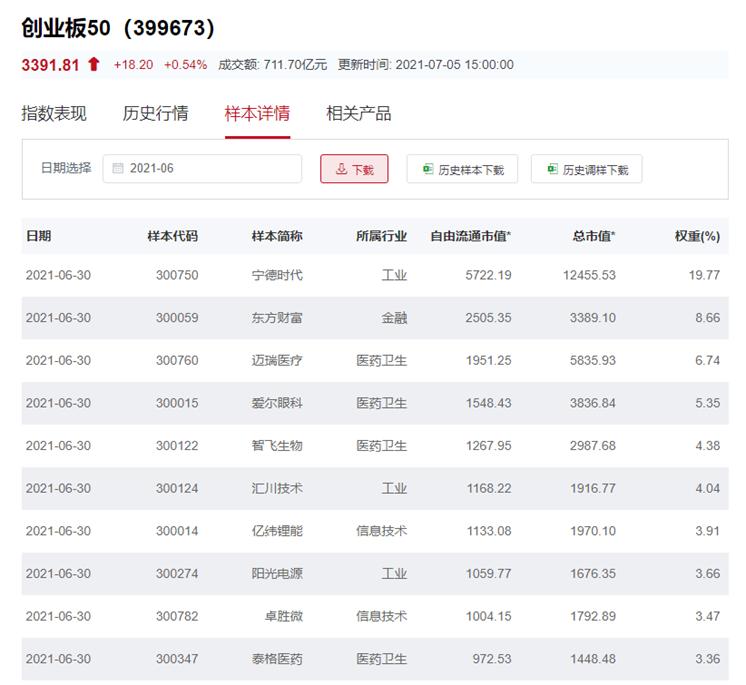Select sample name 卓胜微
Viewport: 746px width, 685px height.
click(284, 616)
